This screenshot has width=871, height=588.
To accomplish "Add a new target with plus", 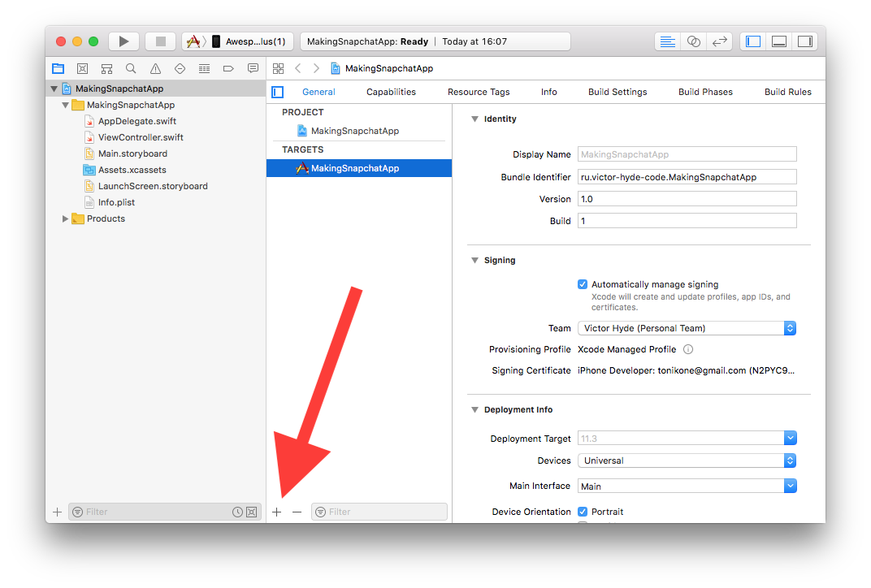I will coord(277,512).
